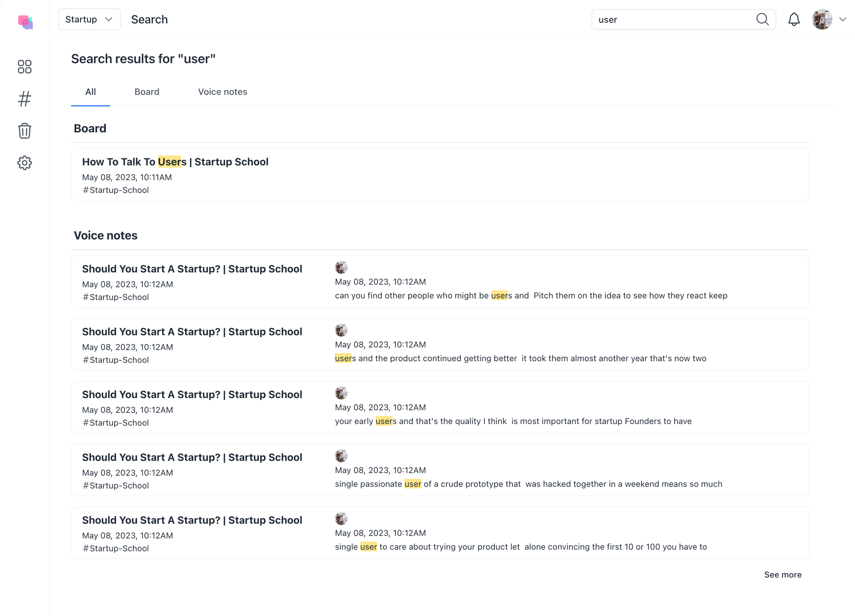Expand the profile menu chevron
This screenshot has width=855, height=616.
coord(843,19)
